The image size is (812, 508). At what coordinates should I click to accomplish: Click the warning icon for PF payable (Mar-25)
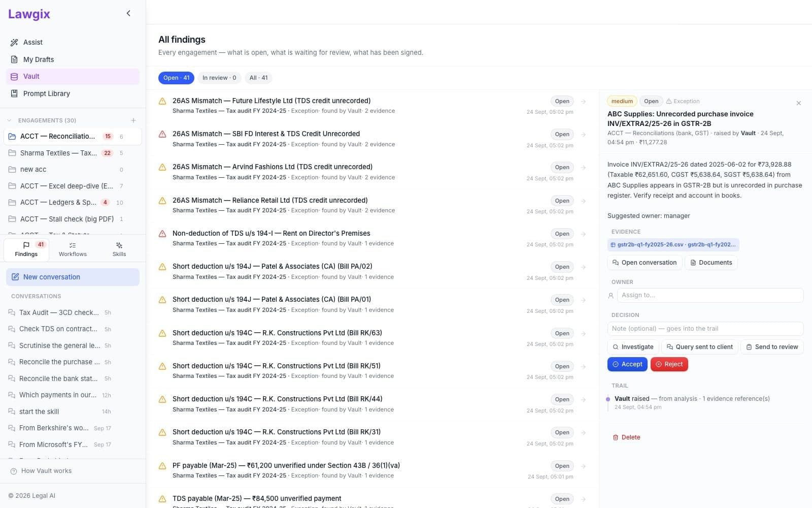[x=162, y=466]
